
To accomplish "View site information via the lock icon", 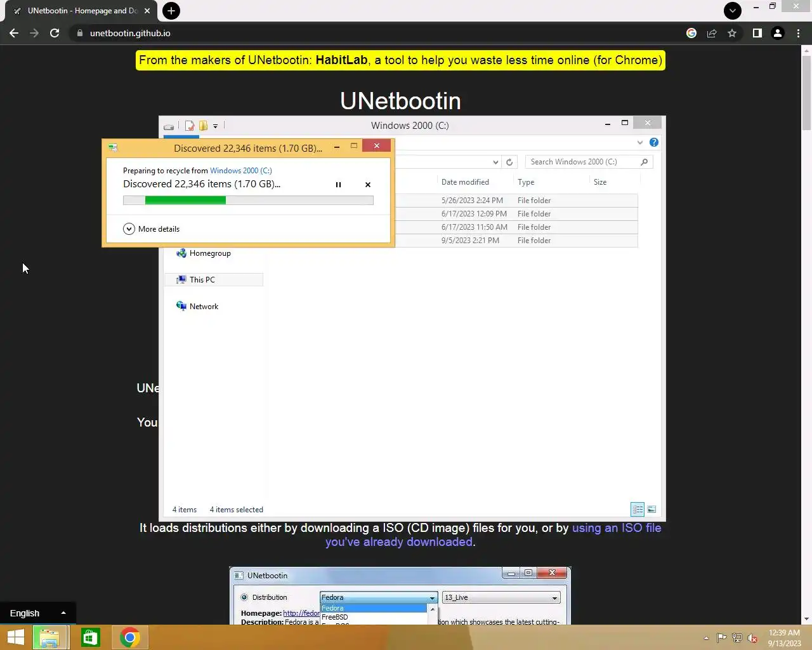I will pos(79,33).
